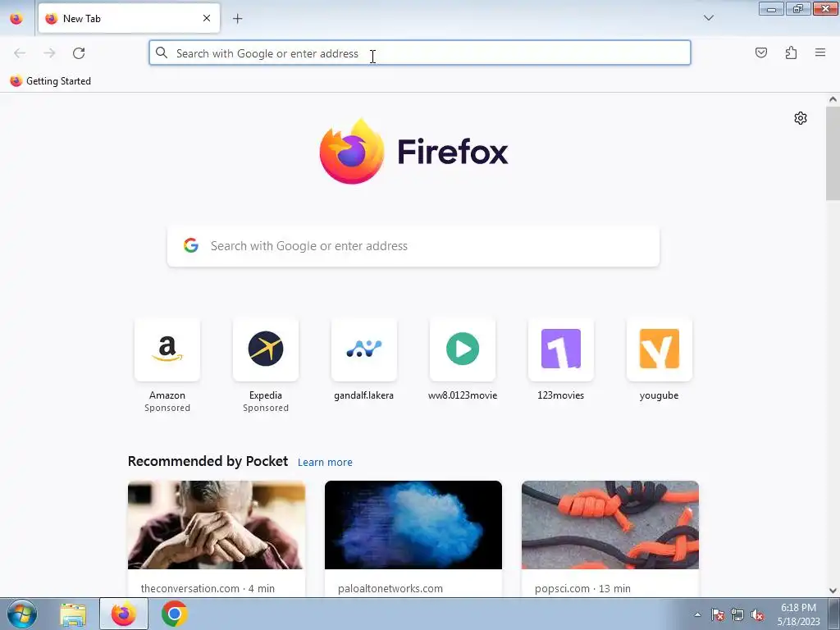Reload the current page
Viewport: 840px width, 630px height.
[79, 53]
